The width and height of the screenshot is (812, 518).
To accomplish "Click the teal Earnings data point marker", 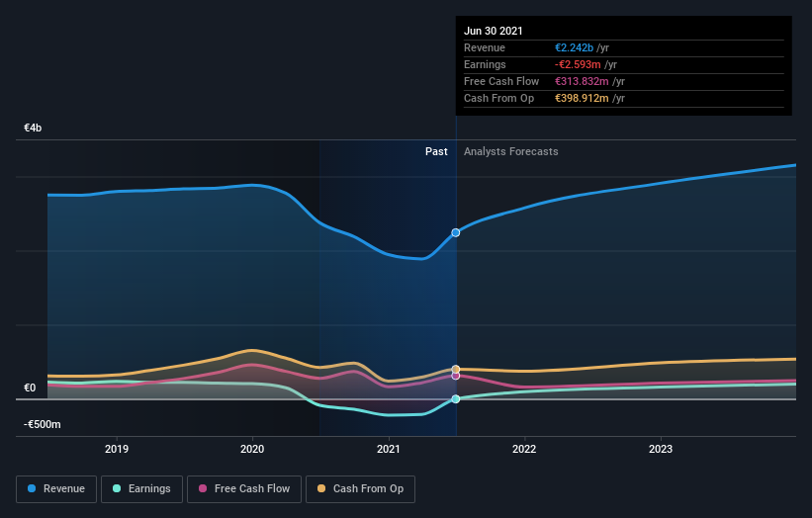I will click(456, 399).
